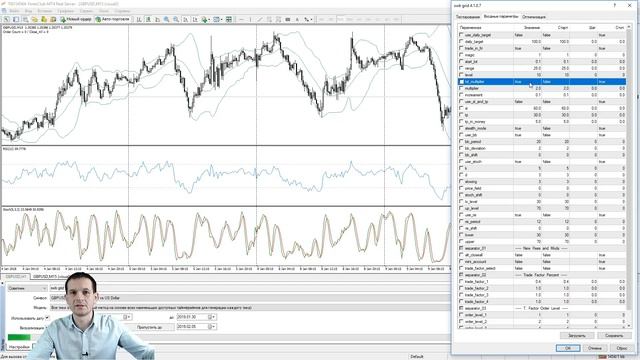
Task: Click the Новый ордер toolbar button
Action: coord(76,19)
